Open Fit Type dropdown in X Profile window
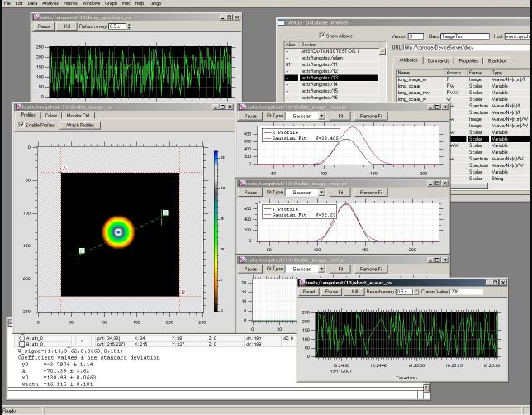This screenshot has width=532, height=415. [x=303, y=117]
